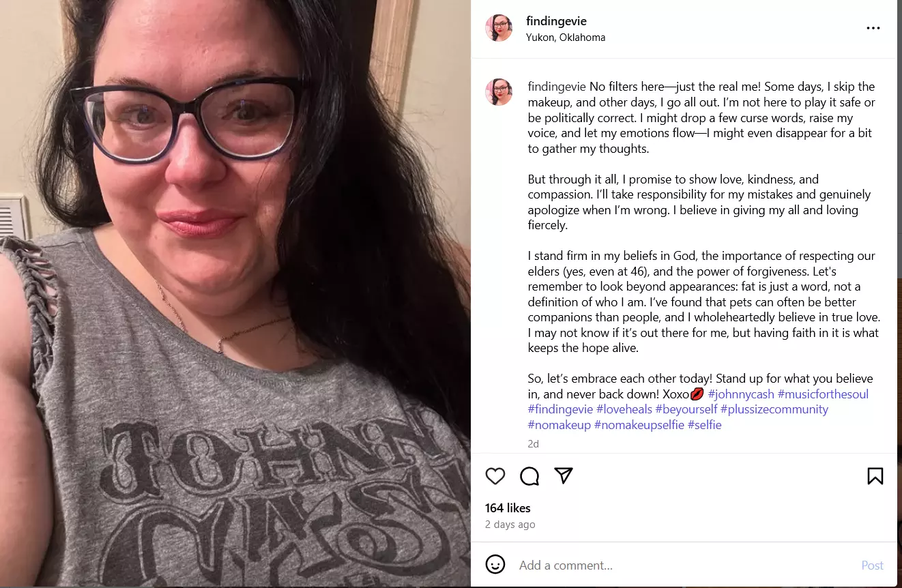Image resolution: width=902 pixels, height=588 pixels.
Task: Click the Post comment button
Action: 872,565
